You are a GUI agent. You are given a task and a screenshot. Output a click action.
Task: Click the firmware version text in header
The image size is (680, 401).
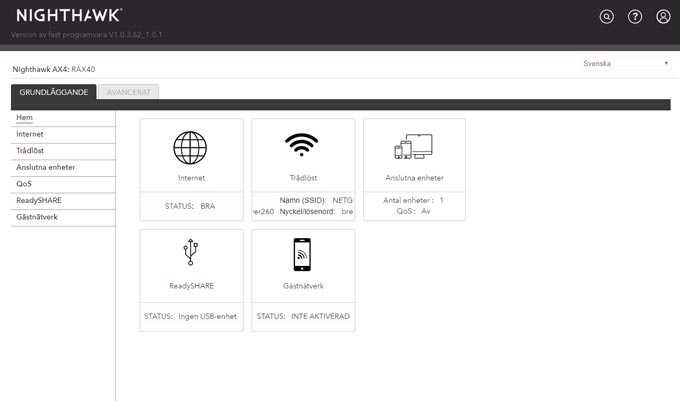click(x=86, y=35)
